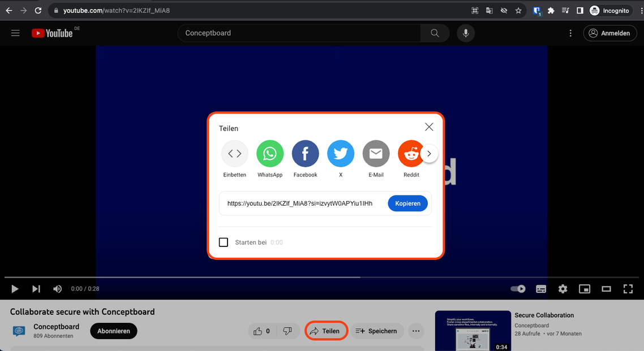Share the video on Reddit
This screenshot has height=351, width=644.
pos(411,154)
